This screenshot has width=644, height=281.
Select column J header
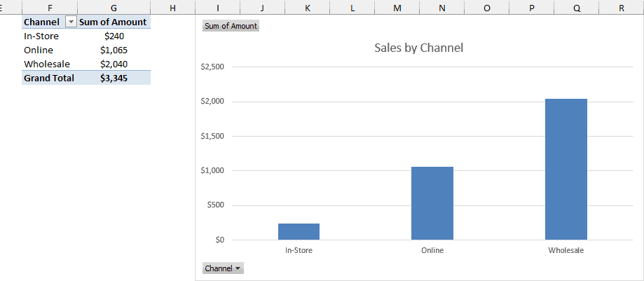coord(263,8)
